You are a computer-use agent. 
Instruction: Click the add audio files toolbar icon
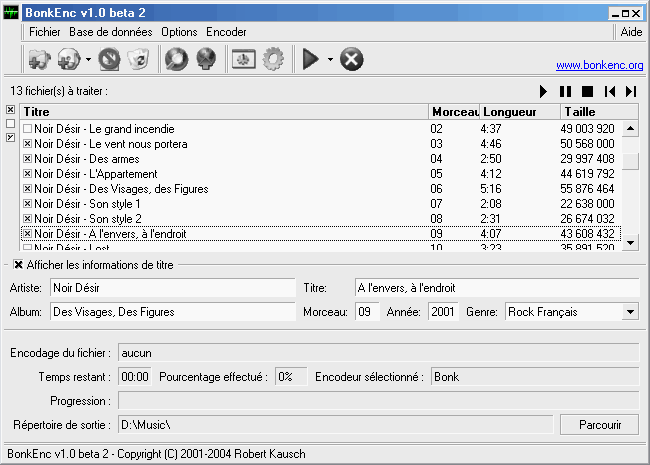(40, 59)
